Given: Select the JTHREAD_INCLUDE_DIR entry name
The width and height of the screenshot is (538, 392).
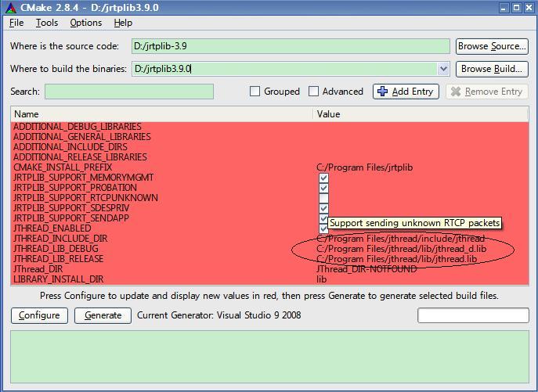Looking at the screenshot, I should click(60, 239).
